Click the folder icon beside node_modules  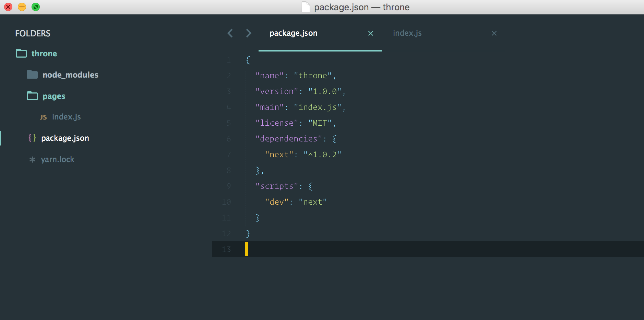pyautogui.click(x=32, y=75)
